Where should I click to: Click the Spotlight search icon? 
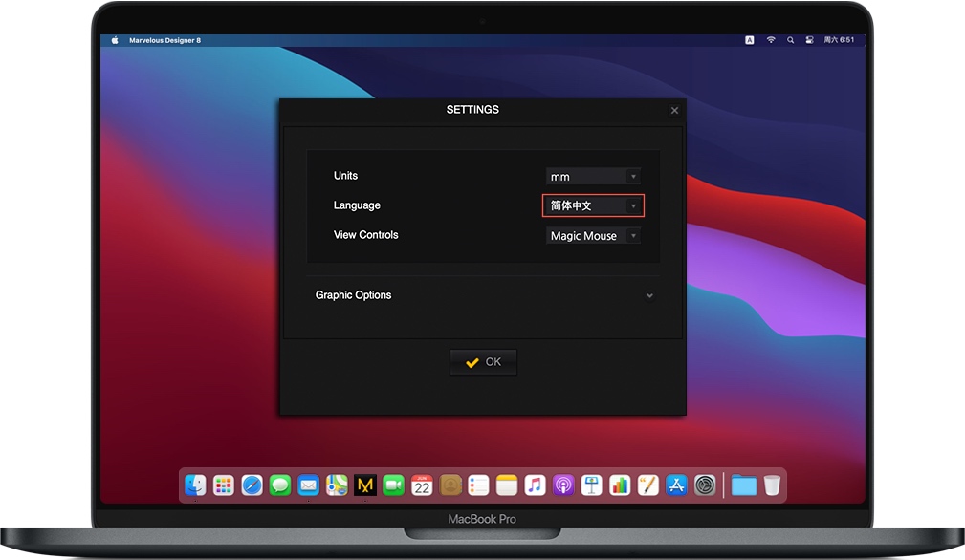click(790, 40)
